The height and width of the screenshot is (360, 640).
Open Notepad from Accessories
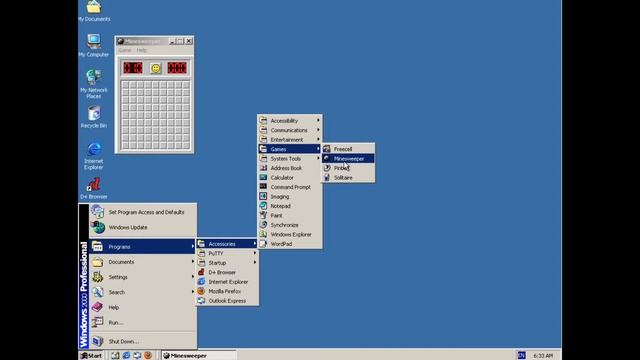[290, 206]
